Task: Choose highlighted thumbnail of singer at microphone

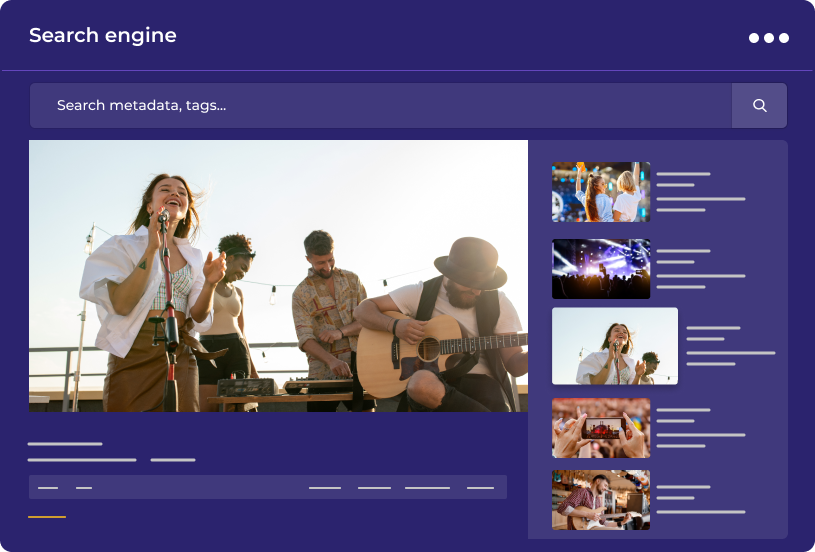Action: pyautogui.click(x=615, y=346)
